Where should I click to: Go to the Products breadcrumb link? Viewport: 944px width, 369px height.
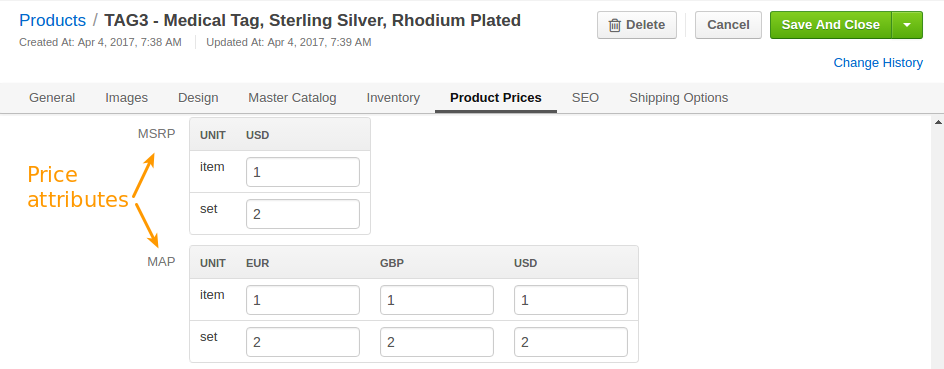pyautogui.click(x=52, y=20)
